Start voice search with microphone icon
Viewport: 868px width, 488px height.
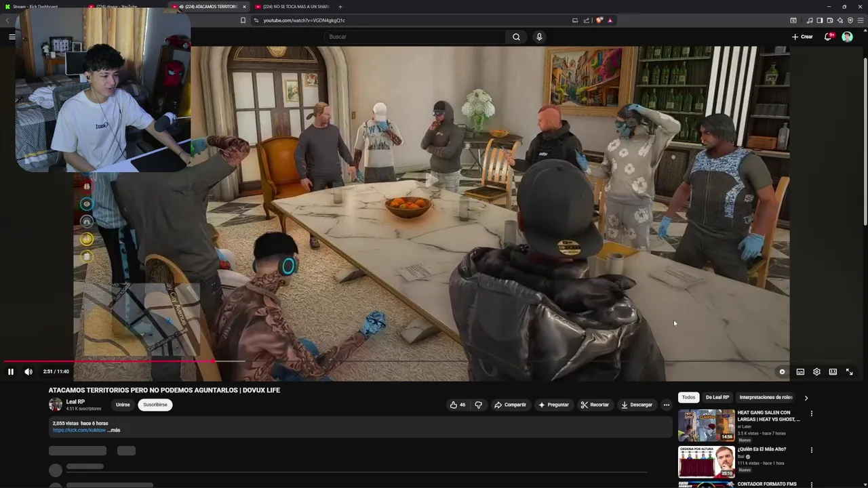(539, 37)
